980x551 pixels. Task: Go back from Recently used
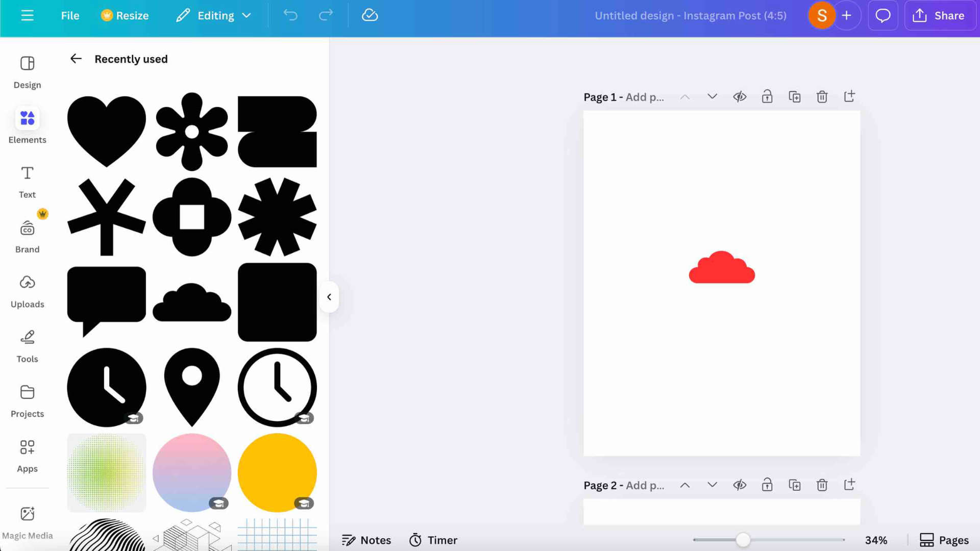76,59
